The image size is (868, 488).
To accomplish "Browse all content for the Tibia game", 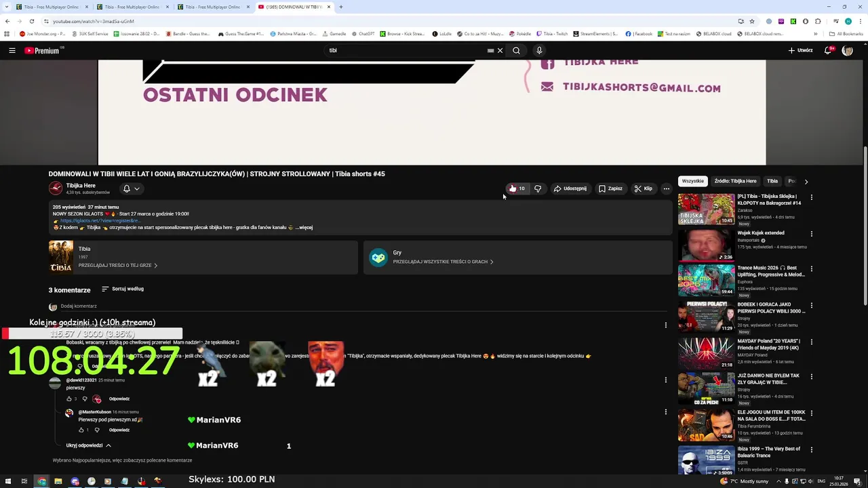I will click(x=118, y=265).
